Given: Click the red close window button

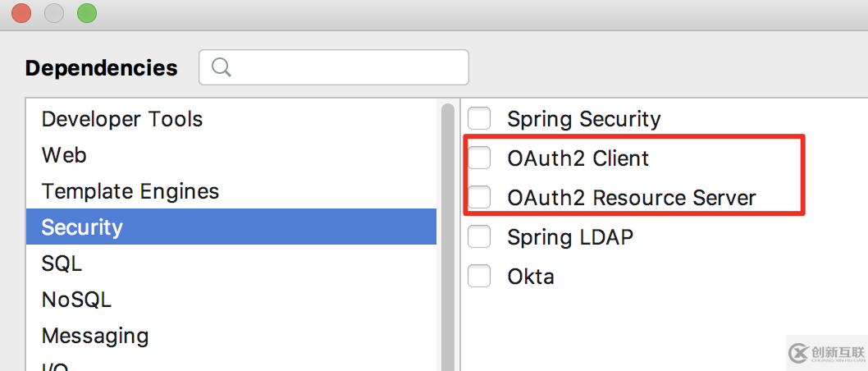Looking at the screenshot, I should tap(21, 13).
